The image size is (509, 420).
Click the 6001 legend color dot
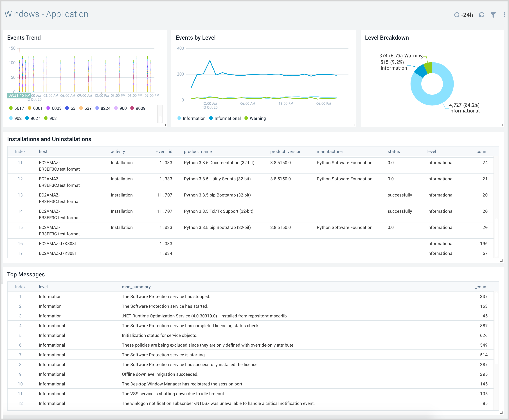point(29,108)
